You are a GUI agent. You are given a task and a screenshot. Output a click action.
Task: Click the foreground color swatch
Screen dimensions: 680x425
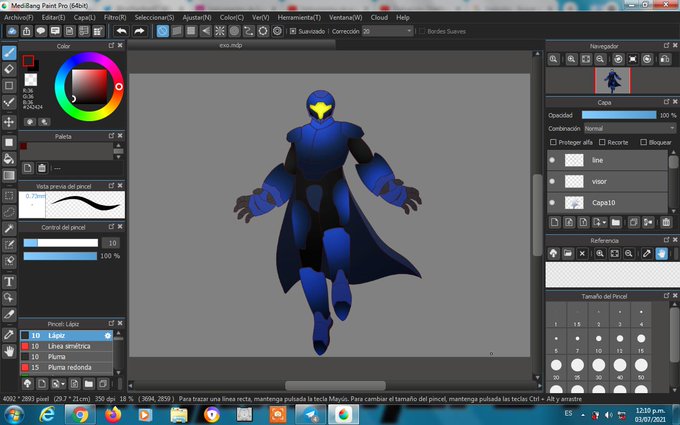[28, 61]
